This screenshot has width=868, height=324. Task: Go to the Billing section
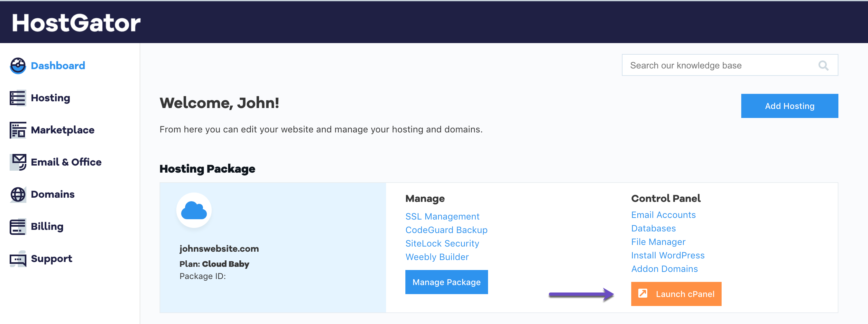point(47,226)
